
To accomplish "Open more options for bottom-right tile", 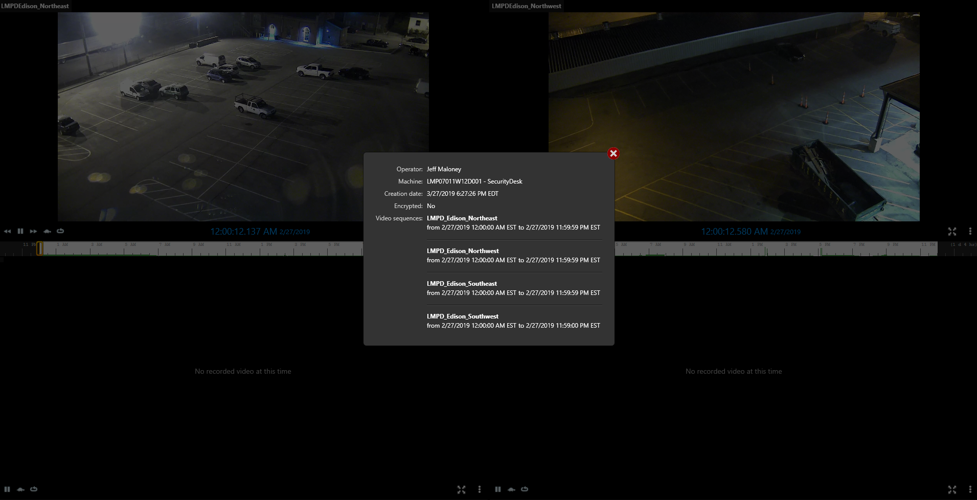I will (x=970, y=489).
